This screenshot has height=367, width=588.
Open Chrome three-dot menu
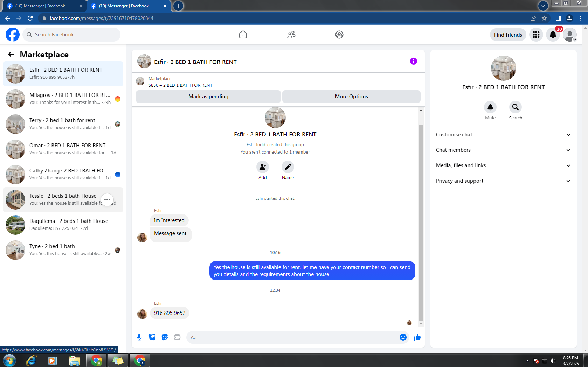(x=581, y=18)
